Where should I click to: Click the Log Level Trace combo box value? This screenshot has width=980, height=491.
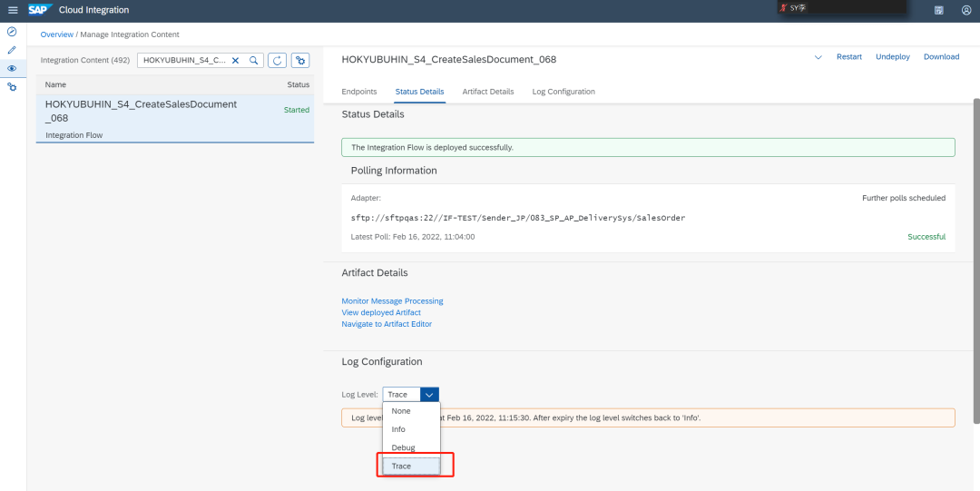[x=401, y=395]
